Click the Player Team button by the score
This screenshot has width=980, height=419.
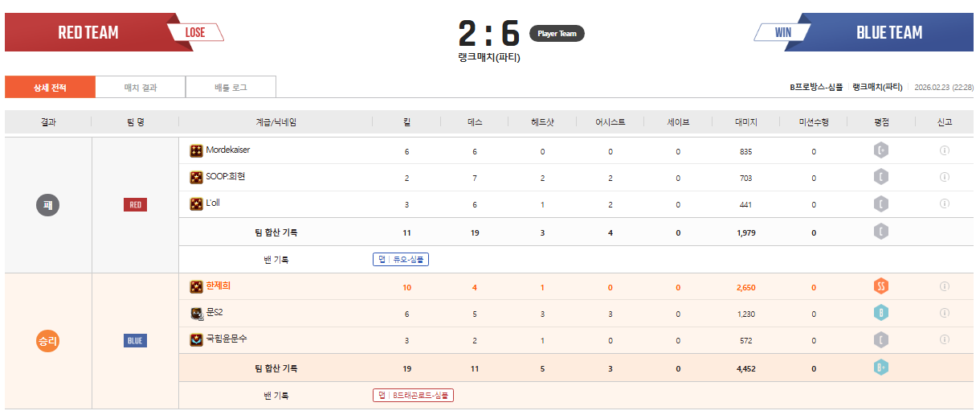click(557, 34)
